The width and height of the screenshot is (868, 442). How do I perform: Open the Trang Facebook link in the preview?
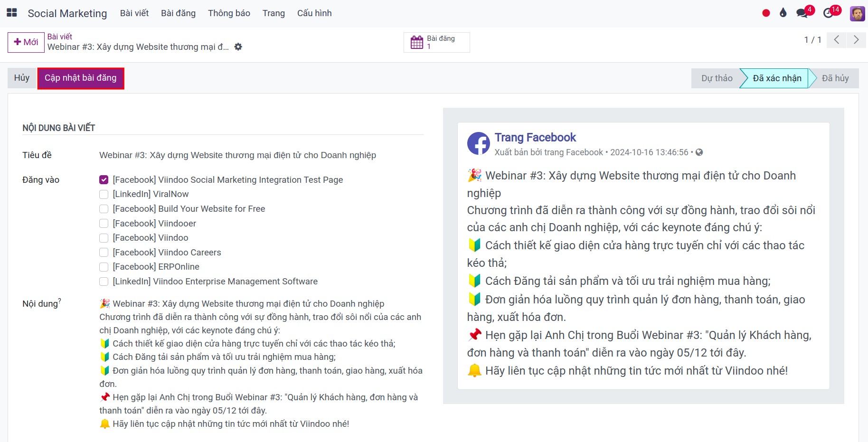pyautogui.click(x=535, y=137)
